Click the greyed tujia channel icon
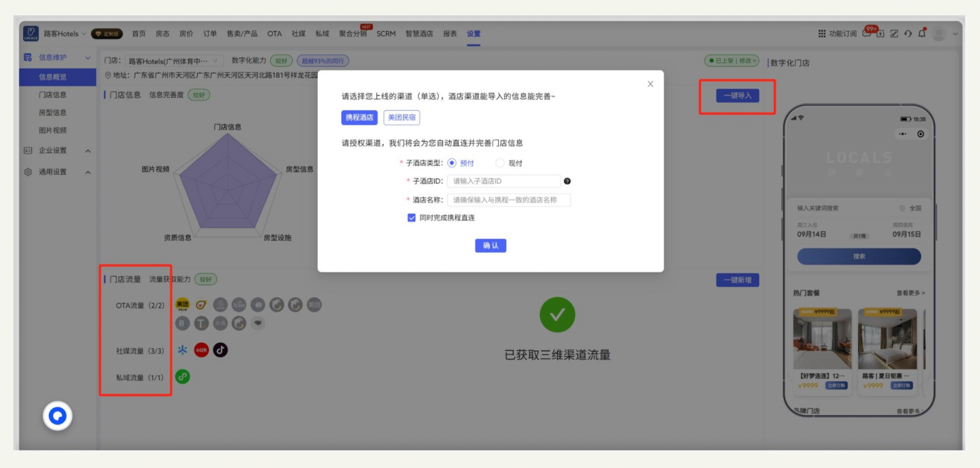The width and height of the screenshot is (980, 468). pos(239,305)
